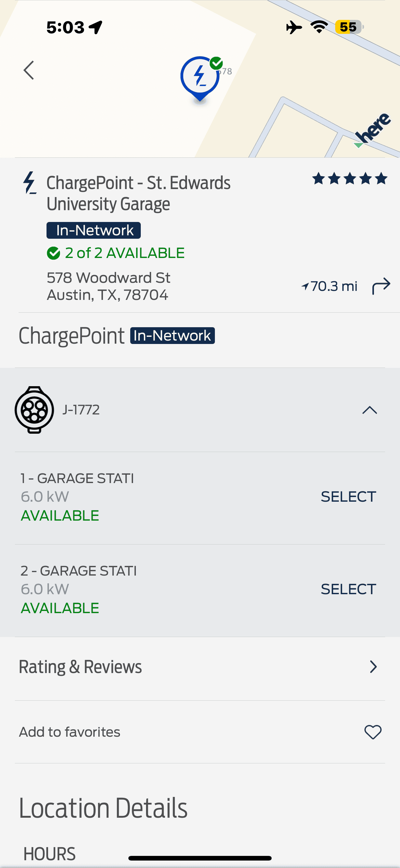
Task: Tap the five-star rating icons
Action: pyautogui.click(x=349, y=179)
